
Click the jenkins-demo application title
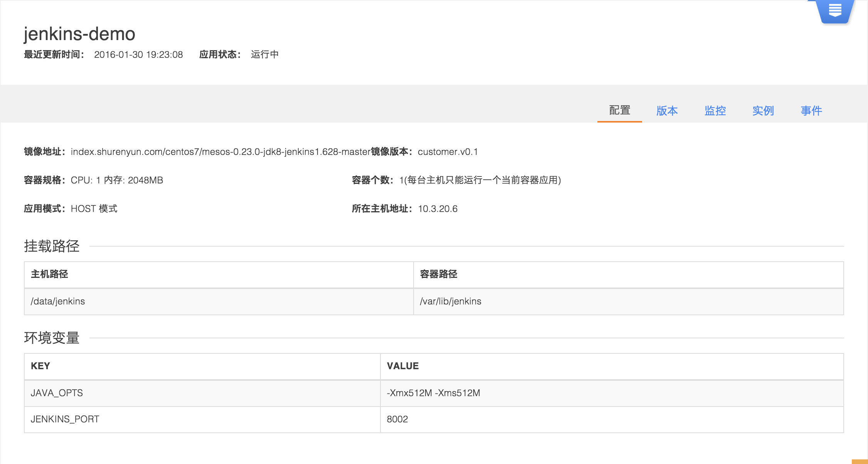(x=79, y=34)
